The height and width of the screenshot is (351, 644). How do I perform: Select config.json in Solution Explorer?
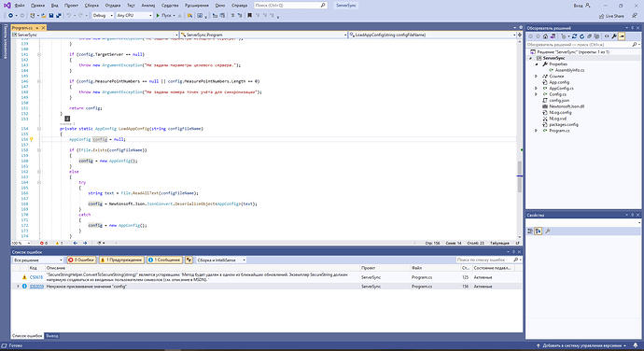click(559, 100)
